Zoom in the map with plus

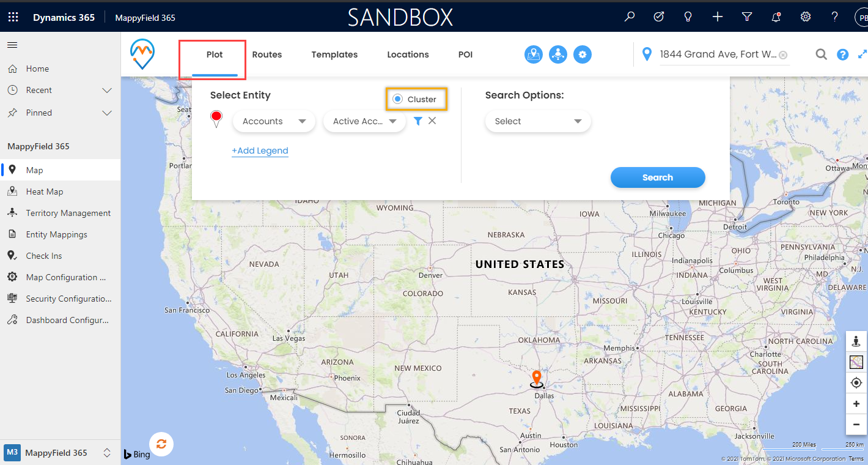856,404
